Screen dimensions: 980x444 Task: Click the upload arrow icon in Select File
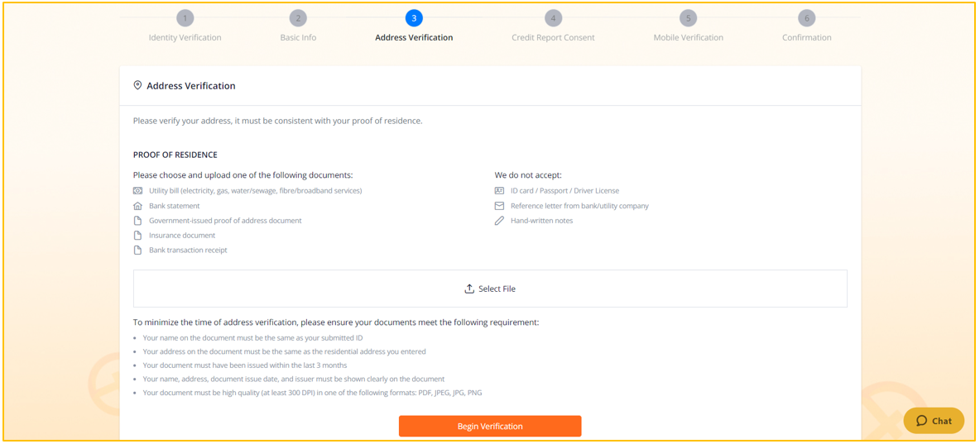coord(469,289)
